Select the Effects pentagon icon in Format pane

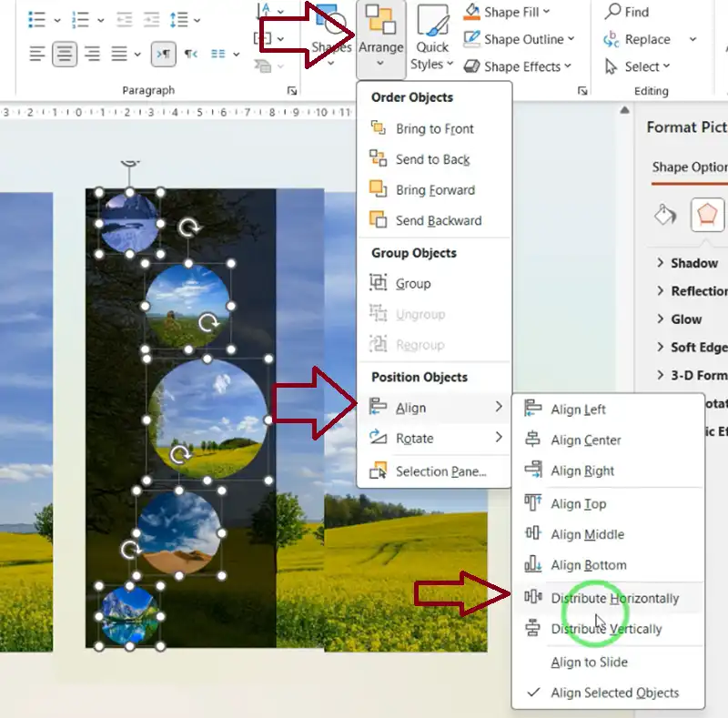[707, 215]
